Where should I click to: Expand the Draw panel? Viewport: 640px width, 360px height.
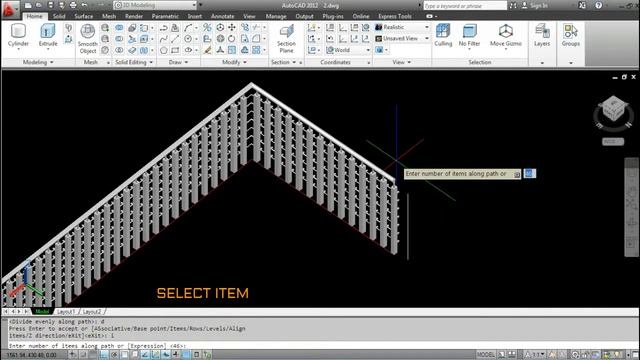[x=178, y=62]
